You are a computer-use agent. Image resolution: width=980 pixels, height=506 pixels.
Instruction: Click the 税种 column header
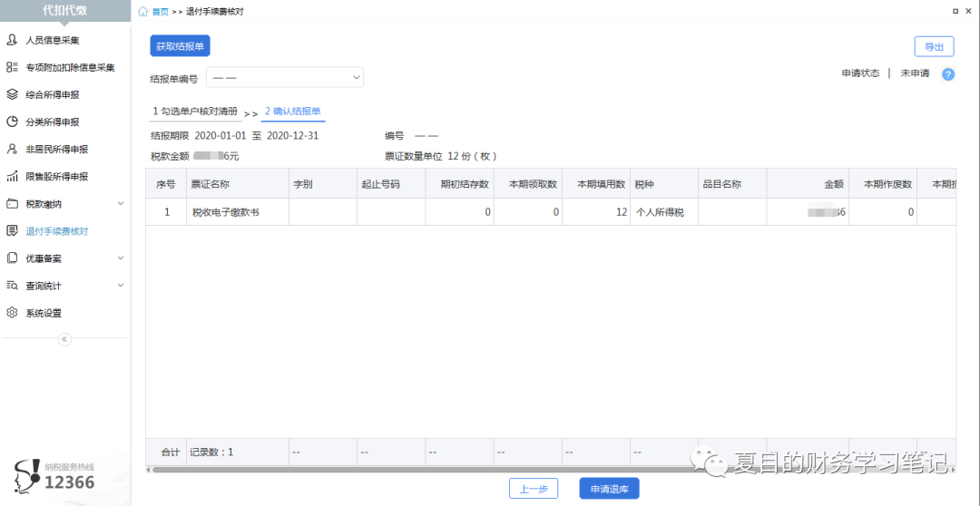[x=664, y=184]
